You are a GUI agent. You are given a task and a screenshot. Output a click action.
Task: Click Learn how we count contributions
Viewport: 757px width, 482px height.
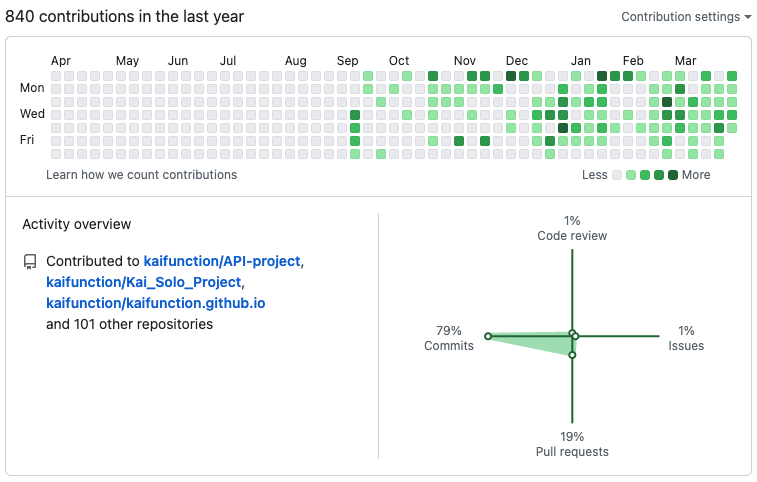click(141, 175)
